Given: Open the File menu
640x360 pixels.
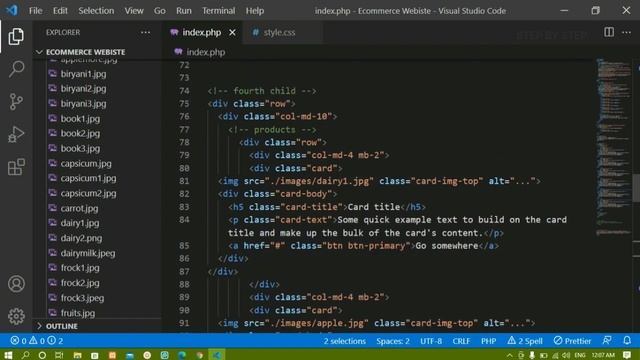Looking at the screenshot, I should [36, 11].
